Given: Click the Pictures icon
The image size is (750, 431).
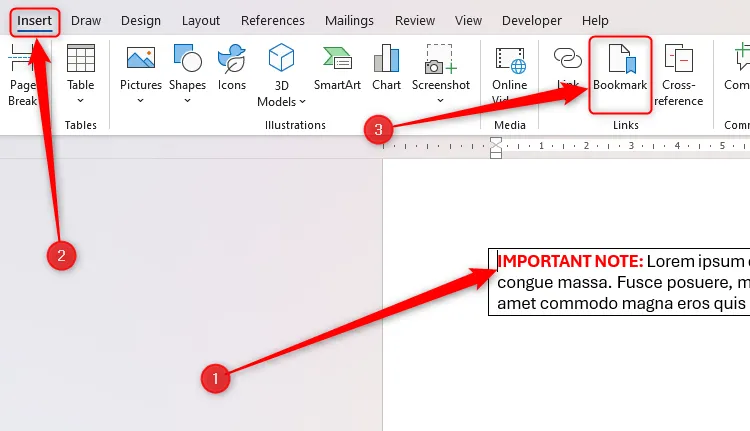Looking at the screenshot, I should pos(141,59).
